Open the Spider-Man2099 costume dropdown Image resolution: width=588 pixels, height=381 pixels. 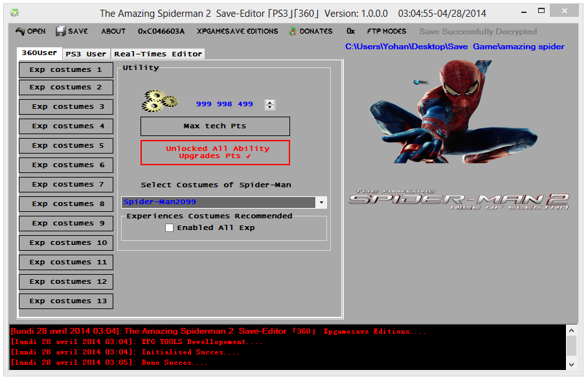(321, 203)
